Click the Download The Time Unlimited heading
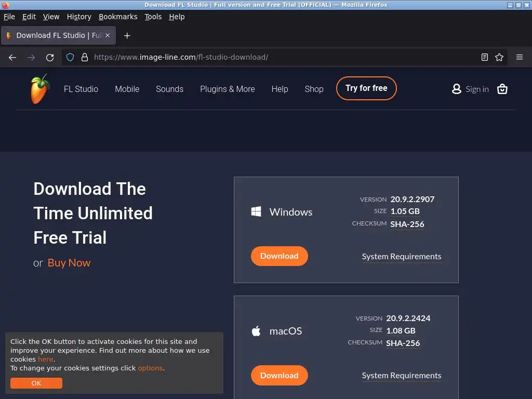The image size is (532, 399). coord(93,213)
